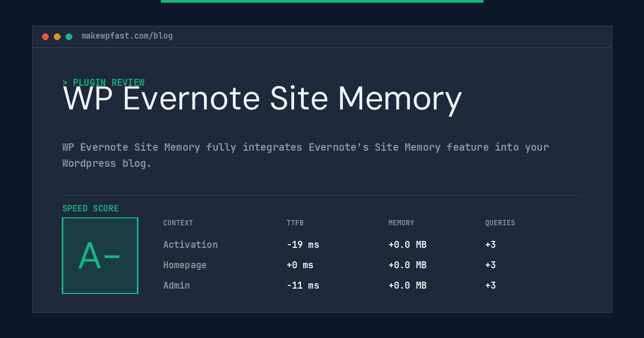The image size is (644, 338).
Task: Click the 'SPEED SCORE' label
Action: pyautogui.click(x=91, y=209)
